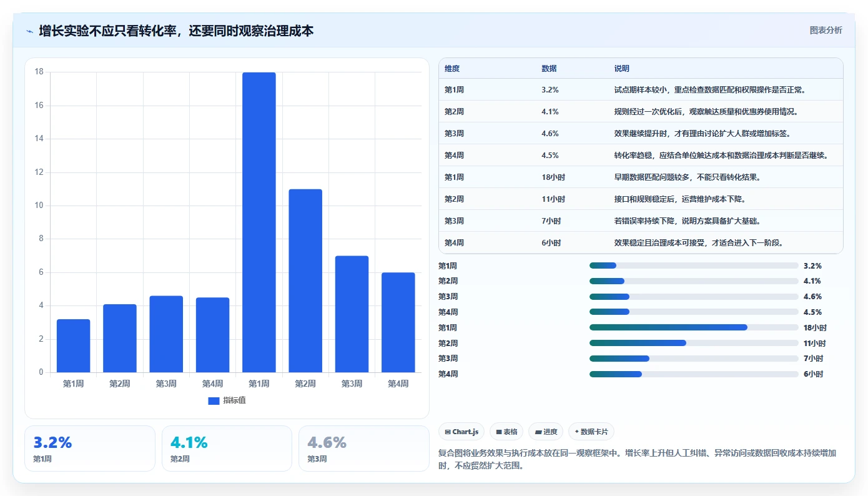The width and height of the screenshot is (868, 496).
Task: Click the icon in the Chart.js chip
Action: click(x=448, y=432)
